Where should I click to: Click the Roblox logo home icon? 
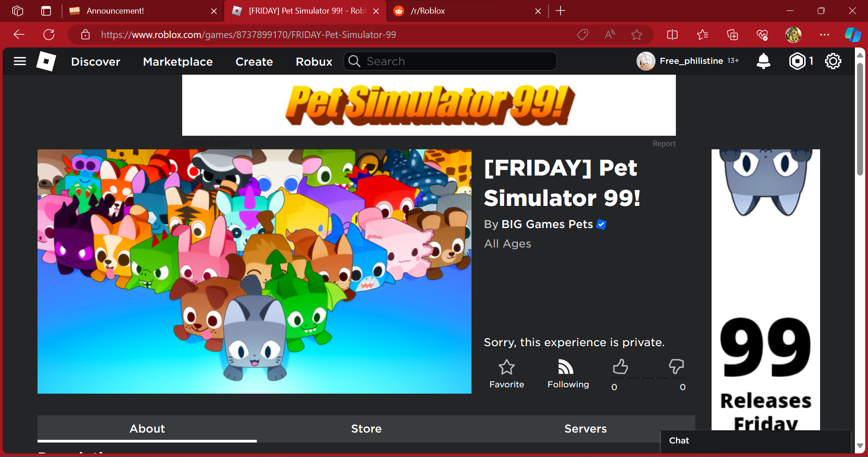pos(46,61)
